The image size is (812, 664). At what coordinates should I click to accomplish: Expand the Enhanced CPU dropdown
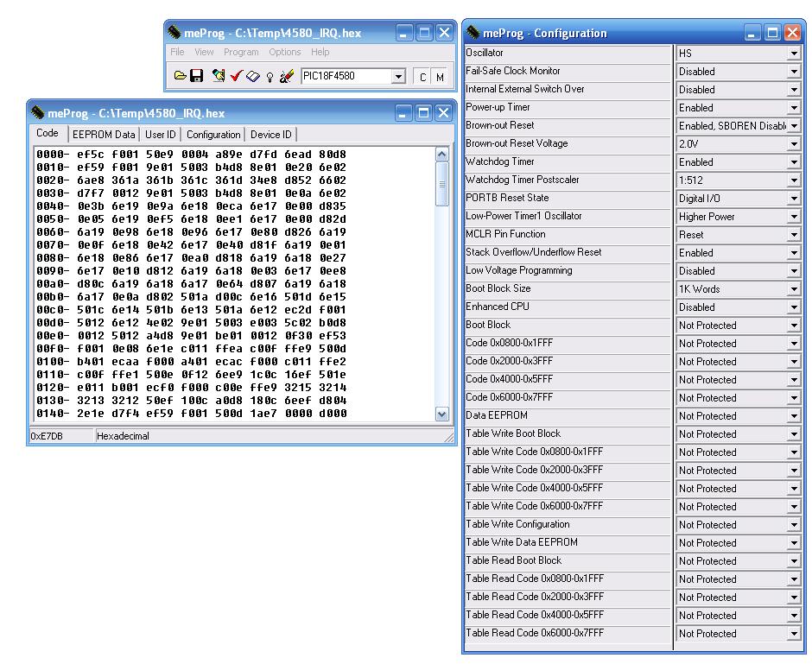(x=794, y=307)
